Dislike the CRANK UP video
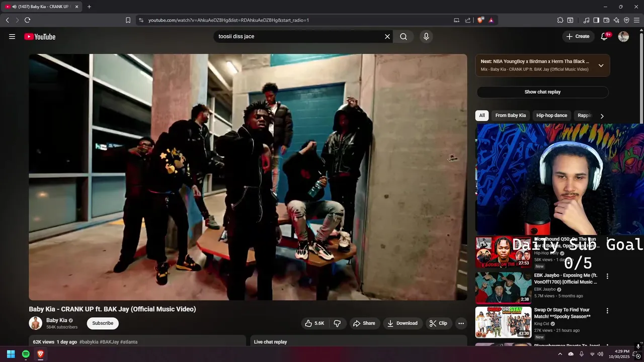644x362 pixels. (x=337, y=323)
